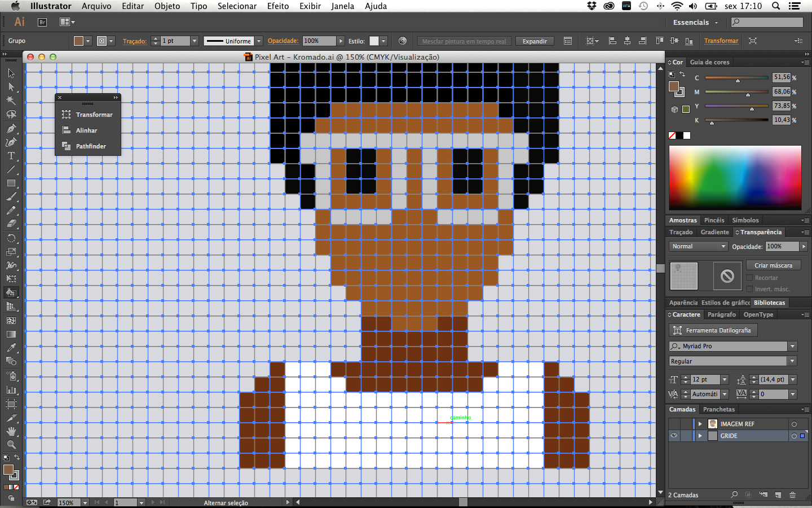Select the Pencil tool
The height and width of the screenshot is (508, 812).
point(11,211)
